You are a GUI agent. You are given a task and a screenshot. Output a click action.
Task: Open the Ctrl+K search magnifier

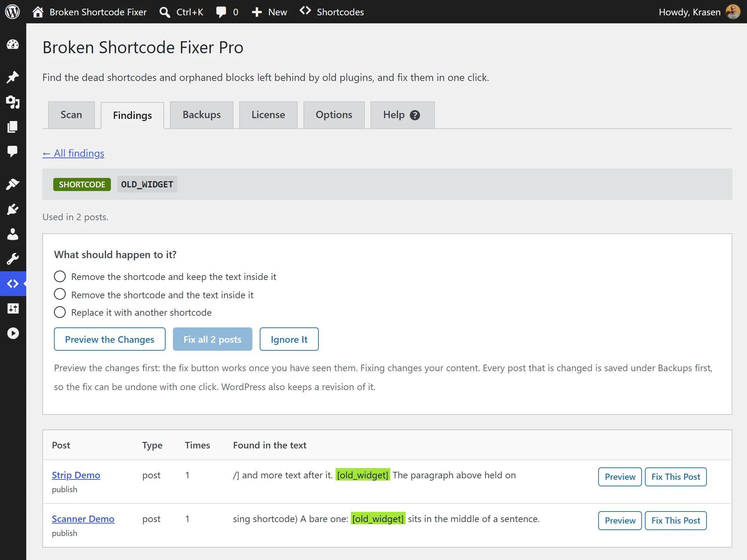point(165,12)
